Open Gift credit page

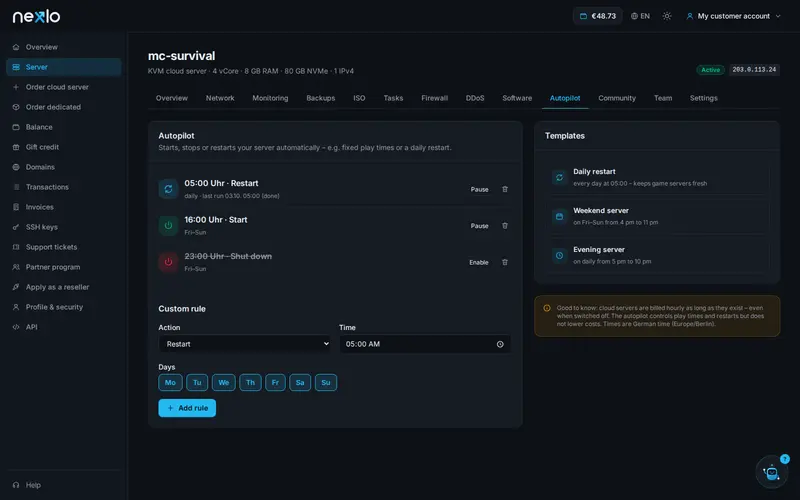pyautogui.click(x=64, y=147)
